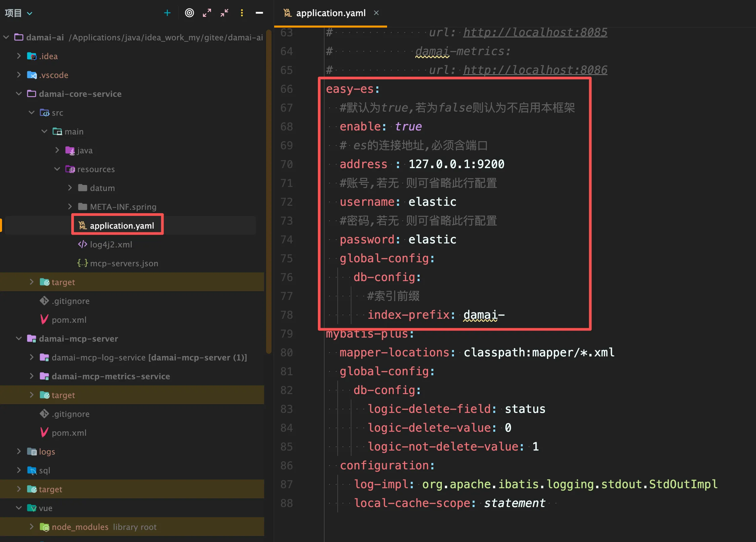756x542 pixels.
Task: Close the application.yaml tab
Action: point(376,13)
